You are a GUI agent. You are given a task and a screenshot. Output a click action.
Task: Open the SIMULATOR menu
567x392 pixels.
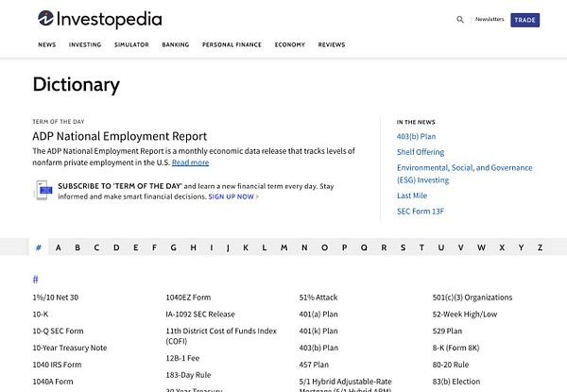131,44
